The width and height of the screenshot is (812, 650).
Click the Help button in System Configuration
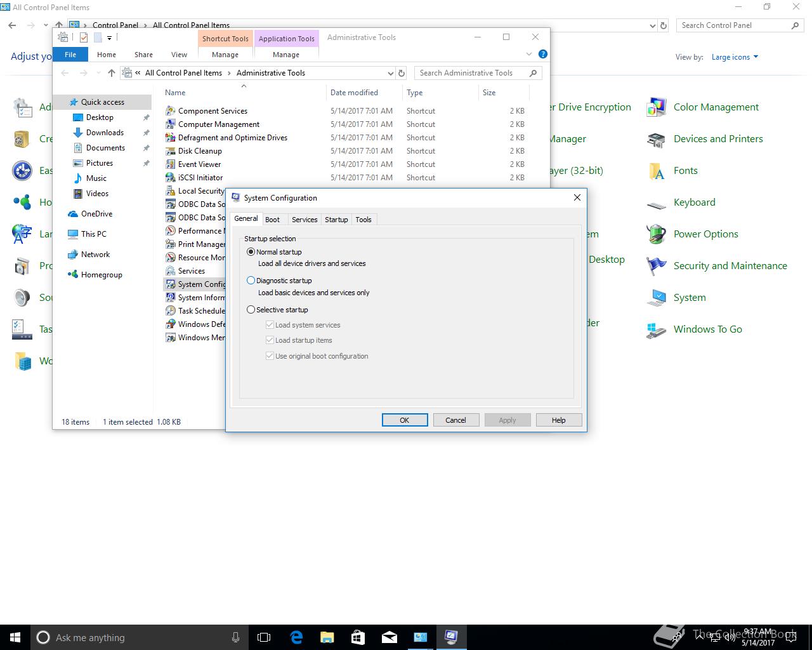pos(559,420)
